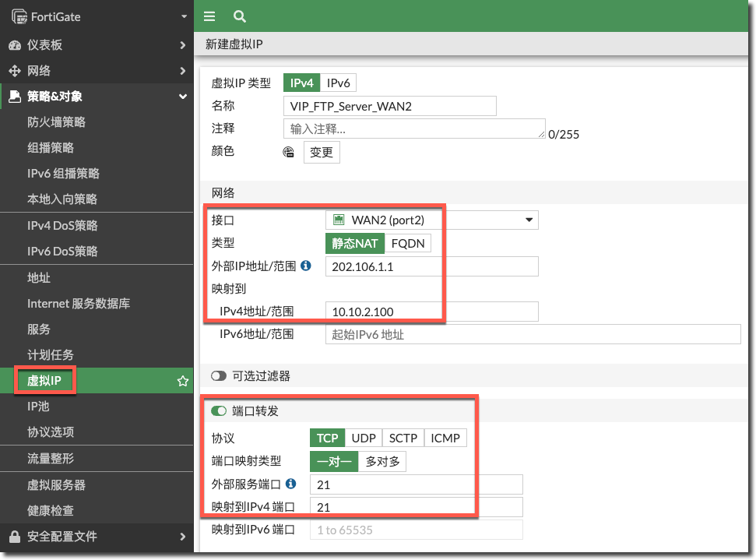Screen dimensions: 756x560
Task: Go to IP池 in the sidebar
Action: tap(38, 406)
